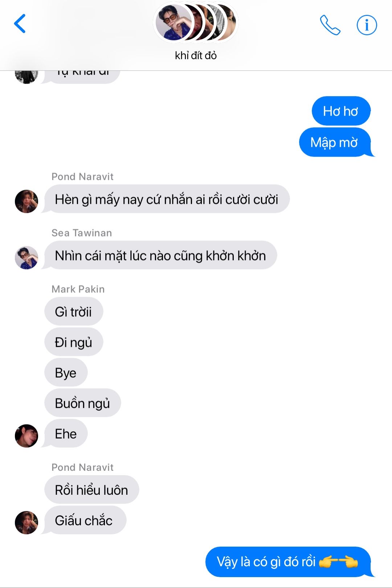Select the sent message 'Mập mờ'

tap(335, 142)
